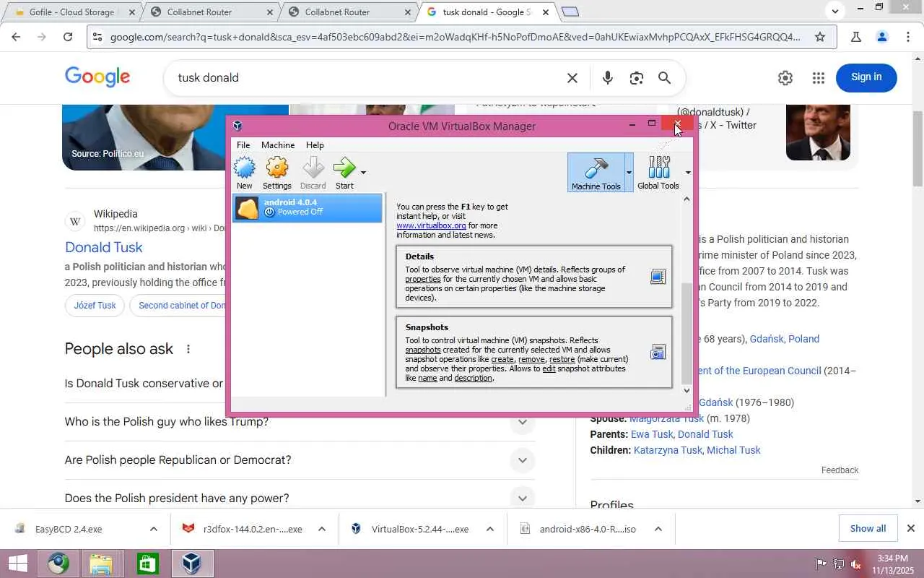The height and width of the screenshot is (578, 924).
Task: Reload the Google search page
Action: point(68,37)
